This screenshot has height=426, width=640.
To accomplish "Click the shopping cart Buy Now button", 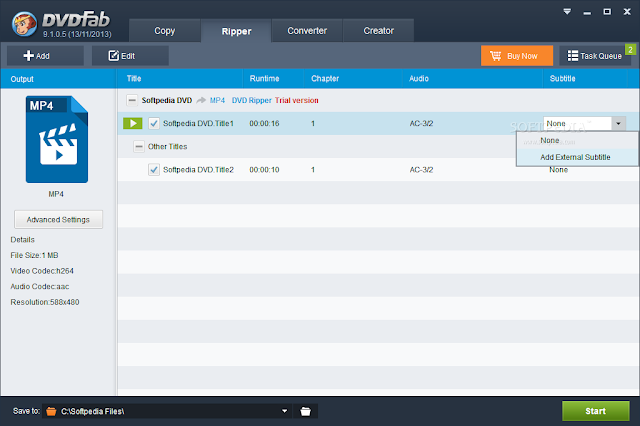I will (x=517, y=56).
